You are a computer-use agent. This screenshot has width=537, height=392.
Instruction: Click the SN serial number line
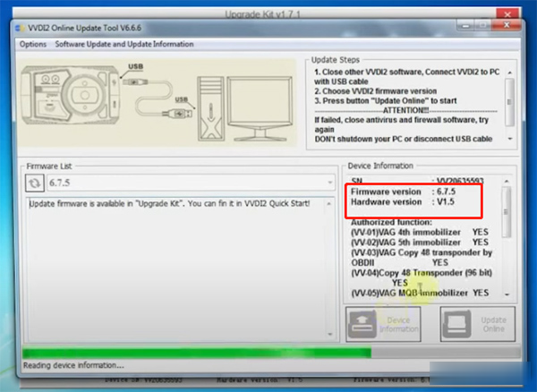pos(417,181)
